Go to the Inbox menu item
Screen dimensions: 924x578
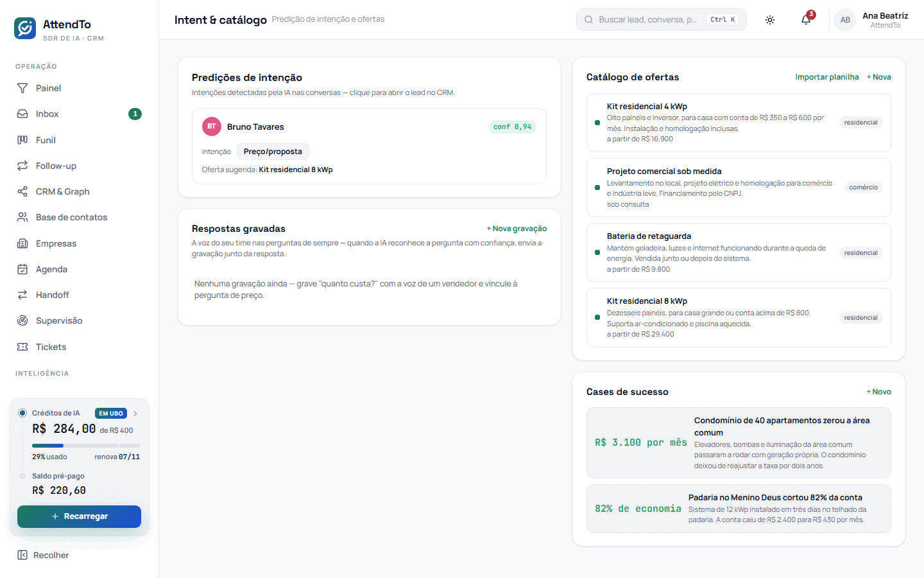(x=79, y=114)
